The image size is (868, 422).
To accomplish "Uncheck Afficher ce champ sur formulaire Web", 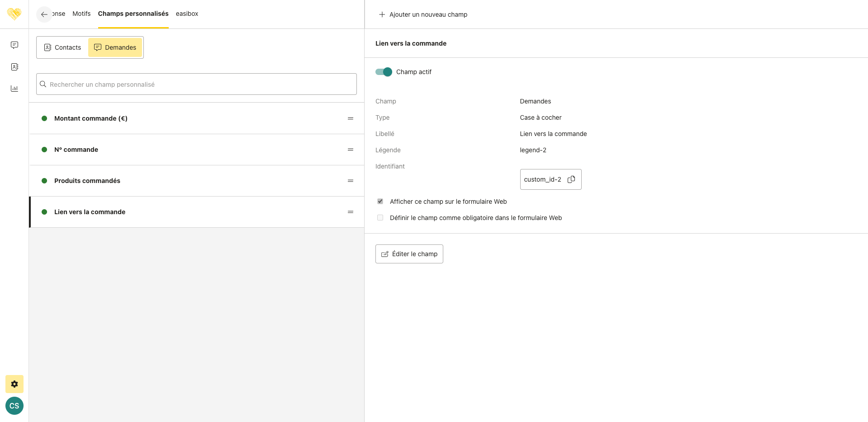I will pos(380,202).
